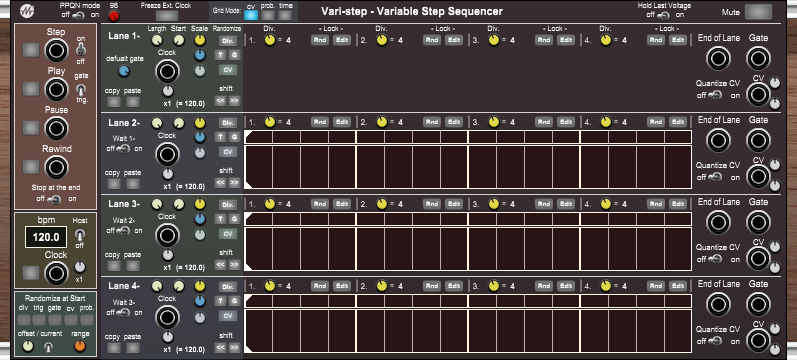Click the Mute button
The width and height of the screenshot is (797, 360).
pyautogui.click(x=758, y=12)
